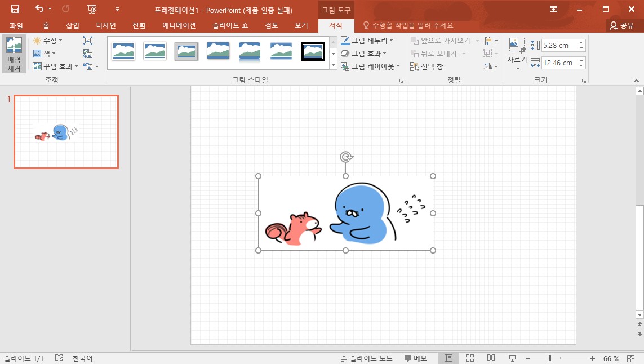Click the rotation handle above the image
This screenshot has height=364, width=644.
click(347, 157)
